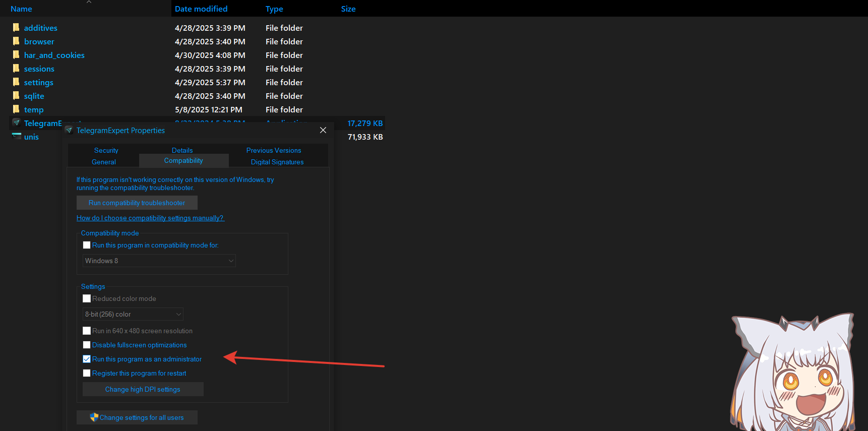The image size is (868, 431).
Task: Switch to the Security tab
Action: click(x=106, y=150)
